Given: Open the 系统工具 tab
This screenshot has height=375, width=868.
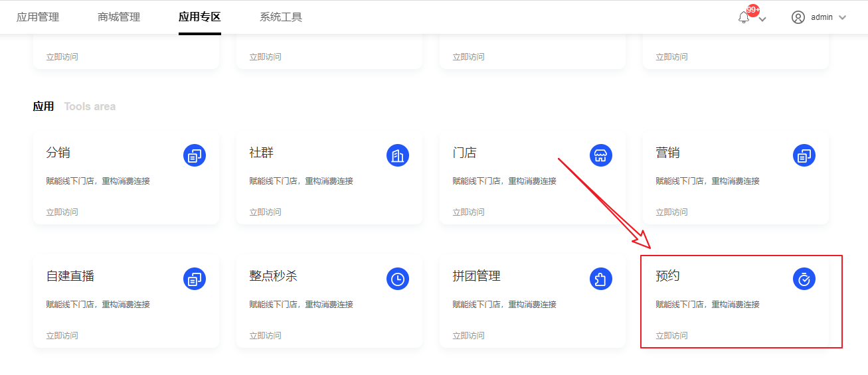Looking at the screenshot, I should (281, 17).
